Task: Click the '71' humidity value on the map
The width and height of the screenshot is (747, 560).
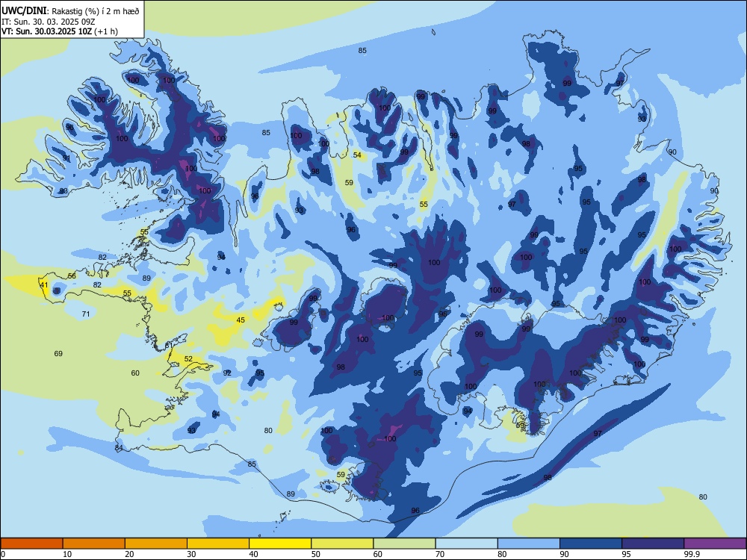Action: point(86,314)
